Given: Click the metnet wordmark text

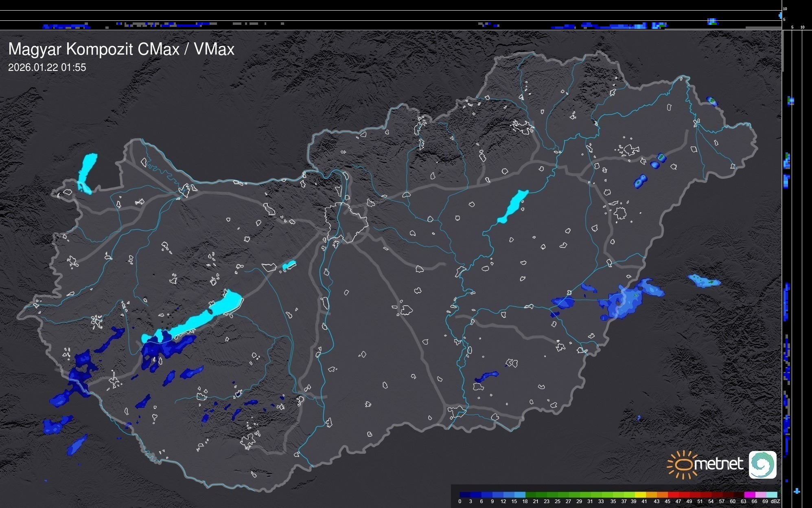Looking at the screenshot, I should 719,464.
